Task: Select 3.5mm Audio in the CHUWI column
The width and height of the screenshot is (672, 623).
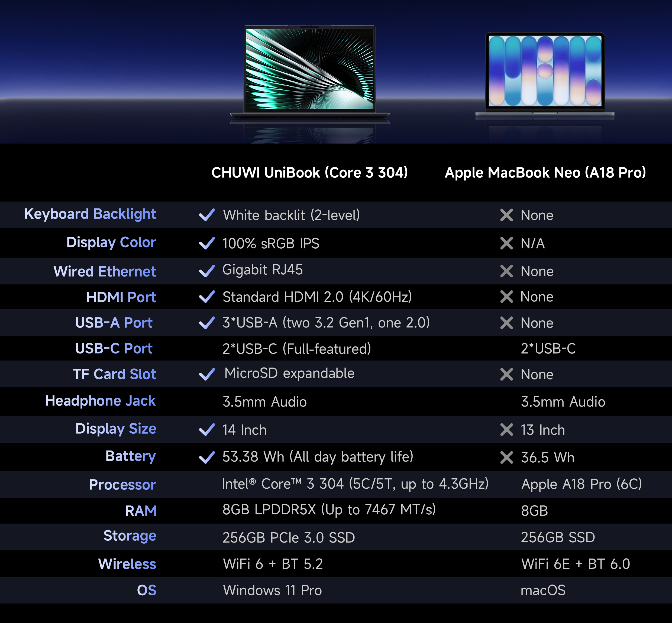Action: pos(265,402)
